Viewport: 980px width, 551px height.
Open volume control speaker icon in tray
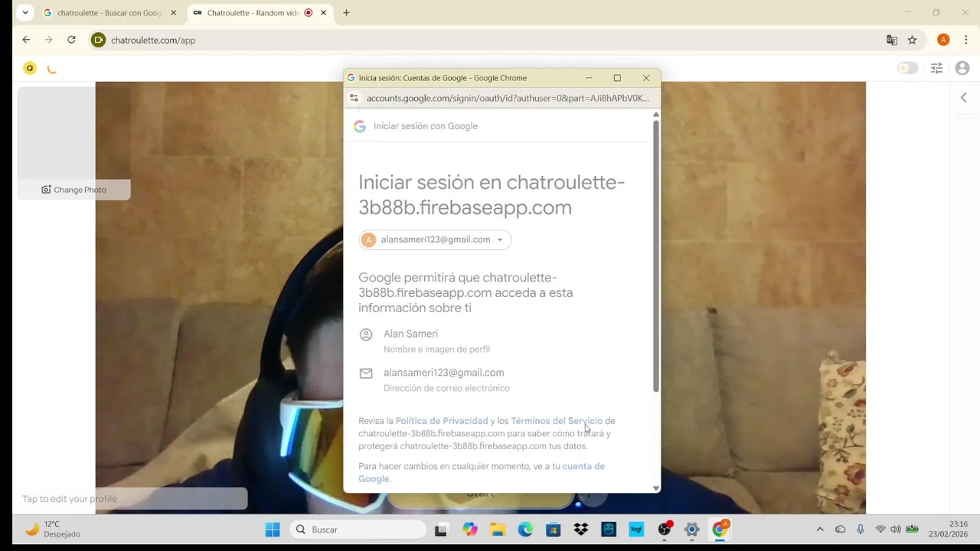(896, 530)
